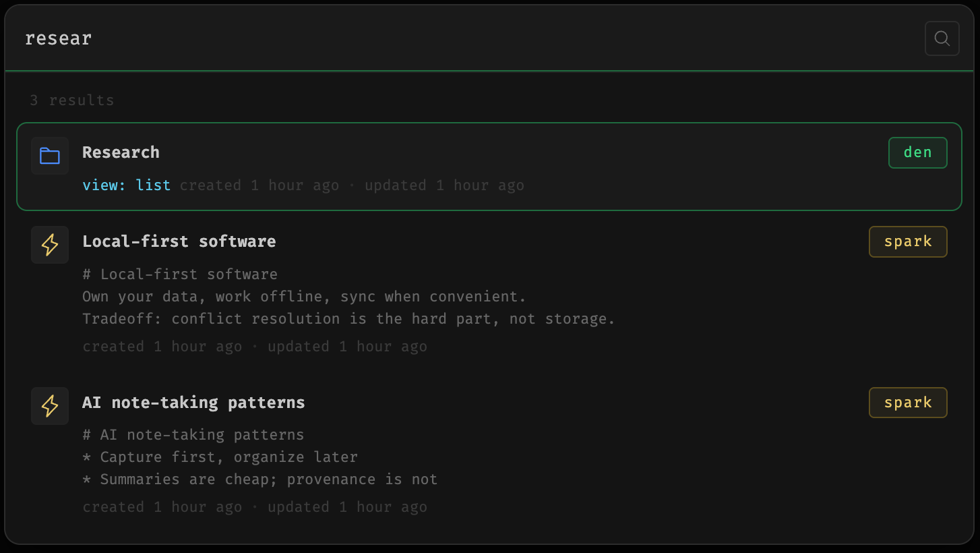Click the 'Own your data, work offline' preview line
Image resolution: width=980 pixels, height=553 pixels.
coord(304,297)
